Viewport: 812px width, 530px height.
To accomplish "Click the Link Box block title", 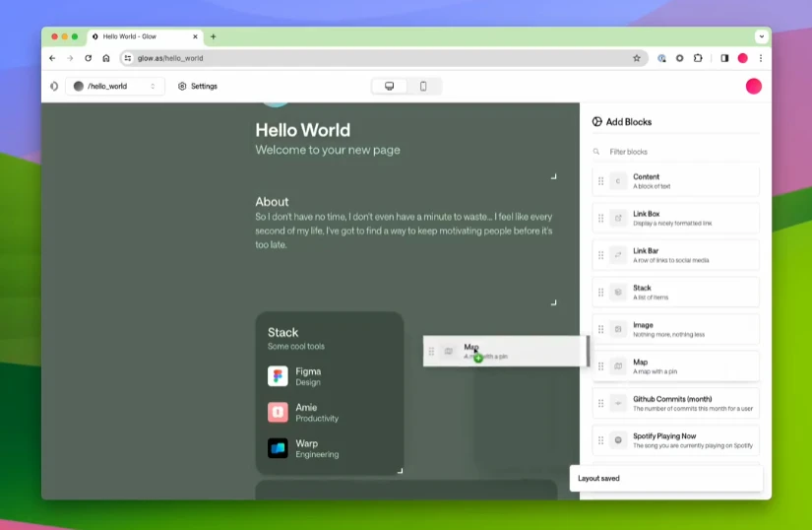I will [x=647, y=214].
